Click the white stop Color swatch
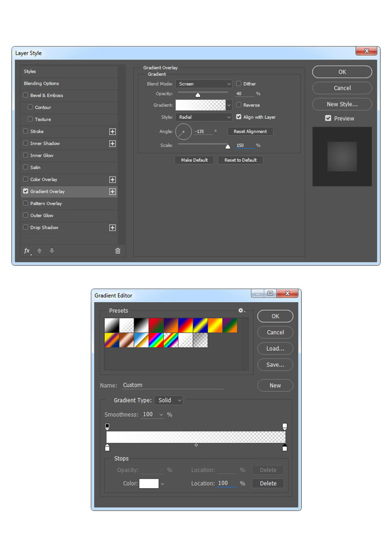The width and height of the screenshot is (392, 557). tap(149, 484)
